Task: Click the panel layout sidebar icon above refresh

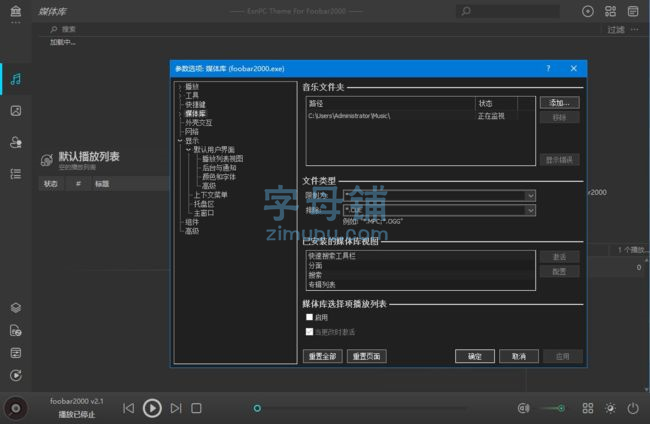Action: coord(16,353)
